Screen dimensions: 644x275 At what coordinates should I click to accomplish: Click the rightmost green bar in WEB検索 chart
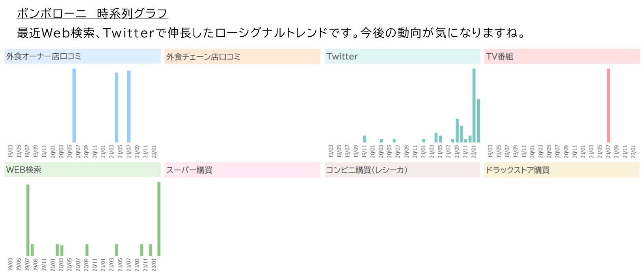(x=159, y=219)
